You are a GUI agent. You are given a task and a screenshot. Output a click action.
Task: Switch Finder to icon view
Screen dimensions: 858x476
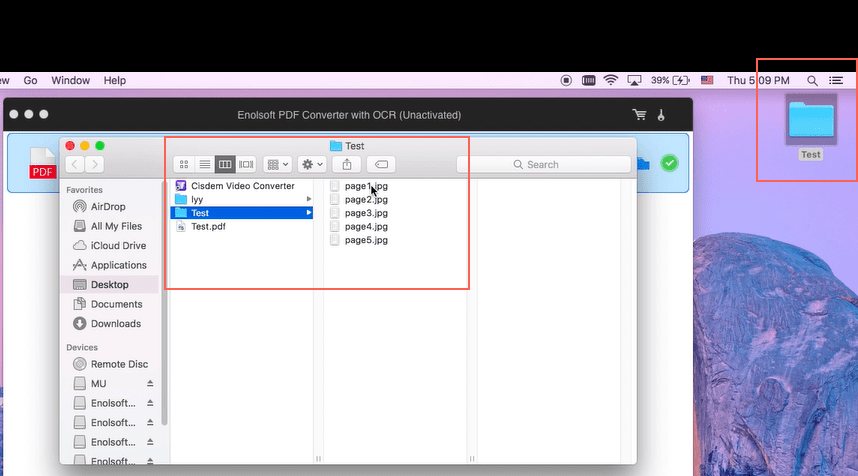[x=184, y=164]
